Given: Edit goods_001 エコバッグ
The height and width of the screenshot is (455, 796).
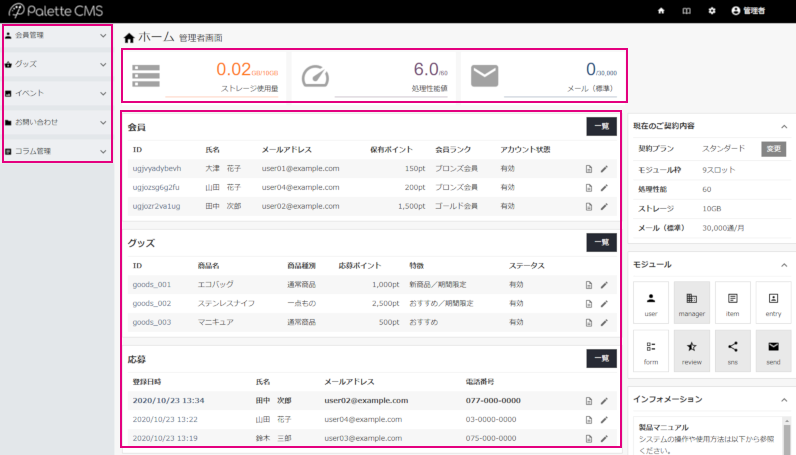Looking at the screenshot, I should coord(604,285).
